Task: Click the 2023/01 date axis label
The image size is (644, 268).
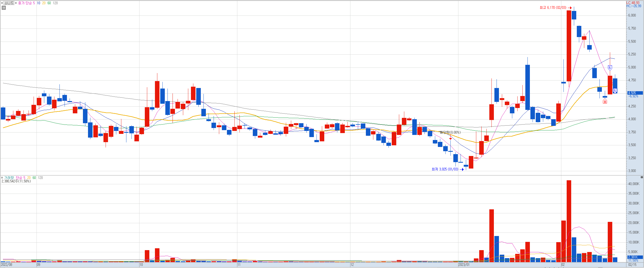Action: pos(464,265)
